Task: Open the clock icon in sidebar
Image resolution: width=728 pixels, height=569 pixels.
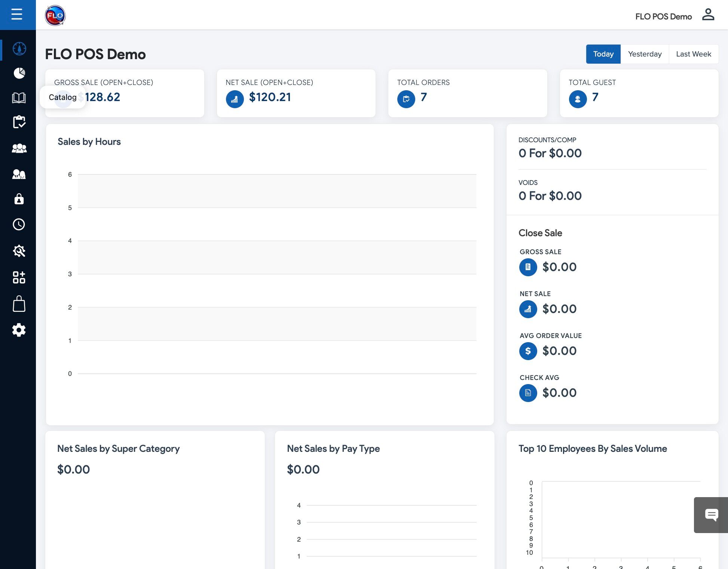Action: [x=19, y=225]
